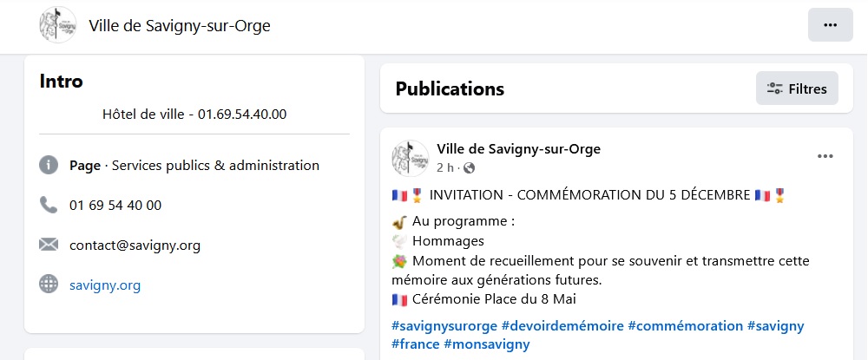Open the #commémoration hashtag
Image resolution: width=868 pixels, height=360 pixels.
click(x=685, y=326)
